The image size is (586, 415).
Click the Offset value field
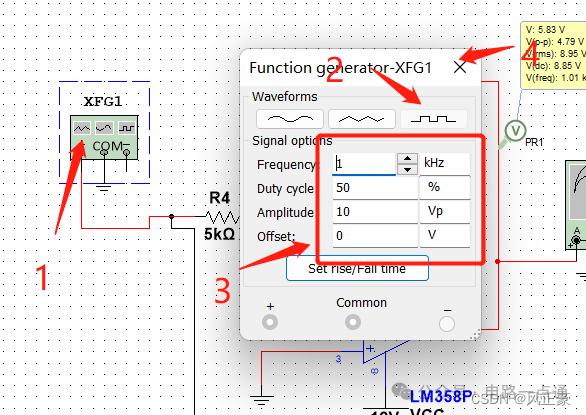pyautogui.click(x=375, y=236)
